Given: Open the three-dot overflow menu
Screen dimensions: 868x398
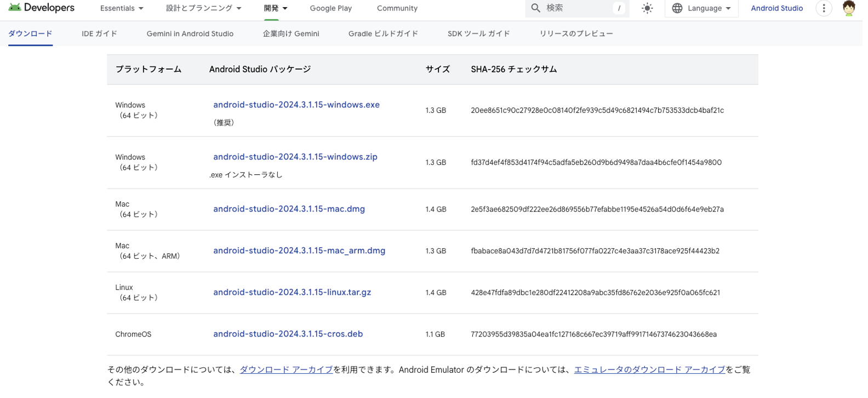Looking at the screenshot, I should click(824, 8).
